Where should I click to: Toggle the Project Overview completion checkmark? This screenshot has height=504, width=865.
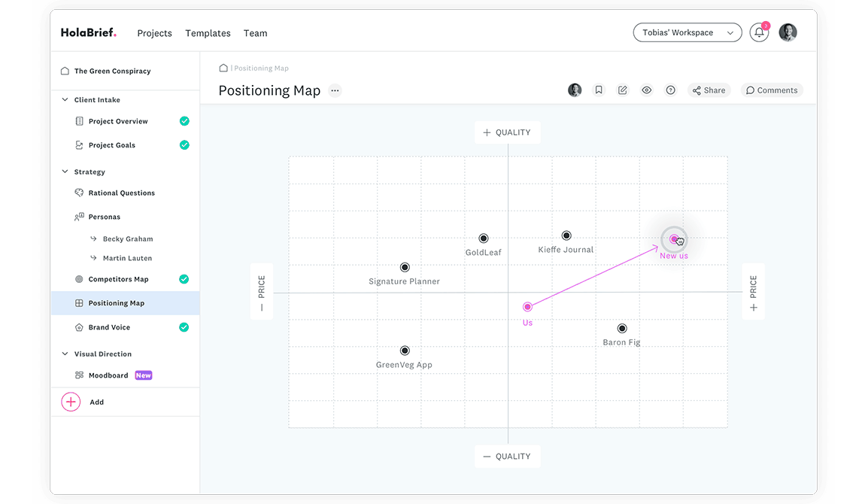184,121
